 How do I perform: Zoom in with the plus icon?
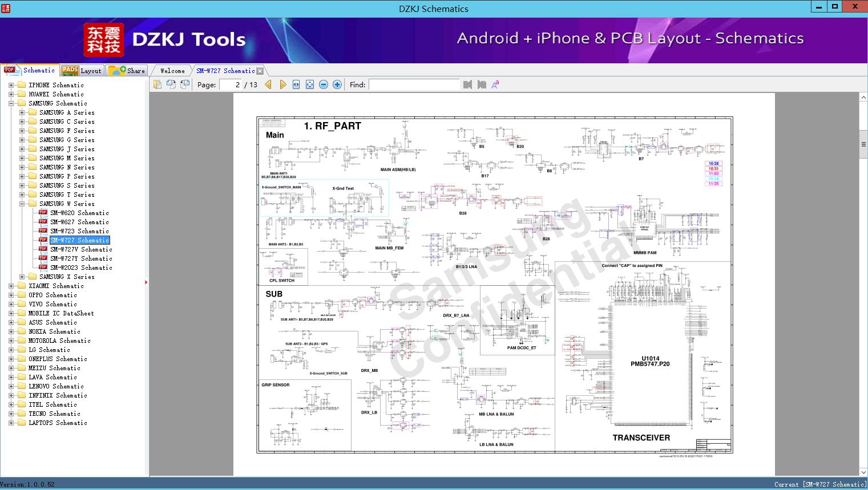(337, 84)
